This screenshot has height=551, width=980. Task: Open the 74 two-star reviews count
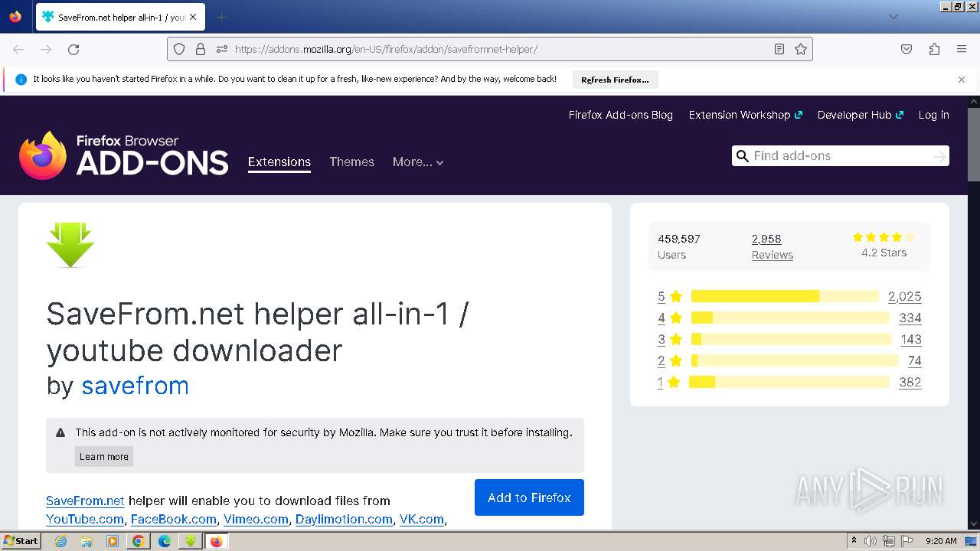pos(915,360)
